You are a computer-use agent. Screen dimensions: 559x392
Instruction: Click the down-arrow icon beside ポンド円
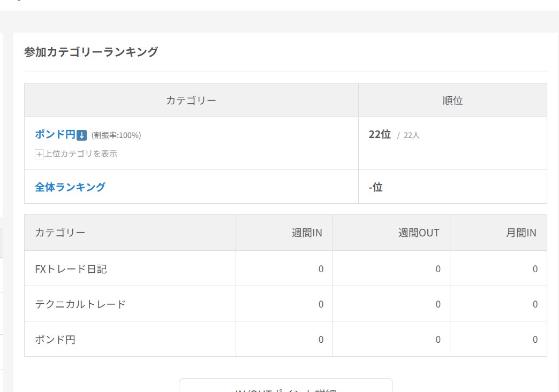click(x=81, y=135)
